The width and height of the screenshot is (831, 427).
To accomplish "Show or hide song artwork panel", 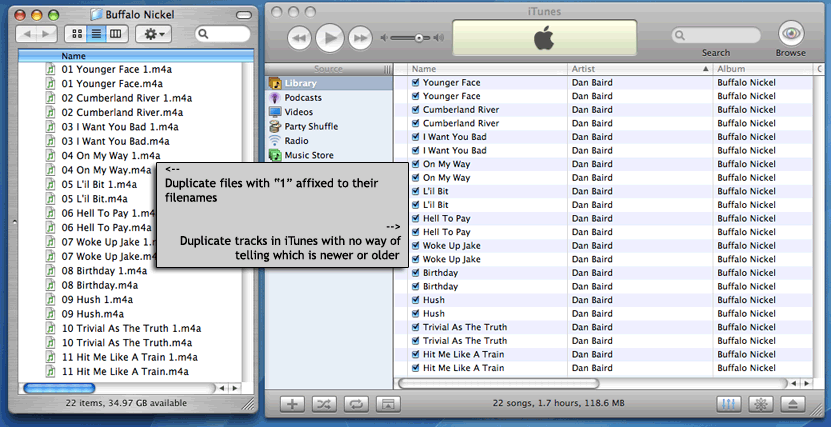I will [388, 404].
